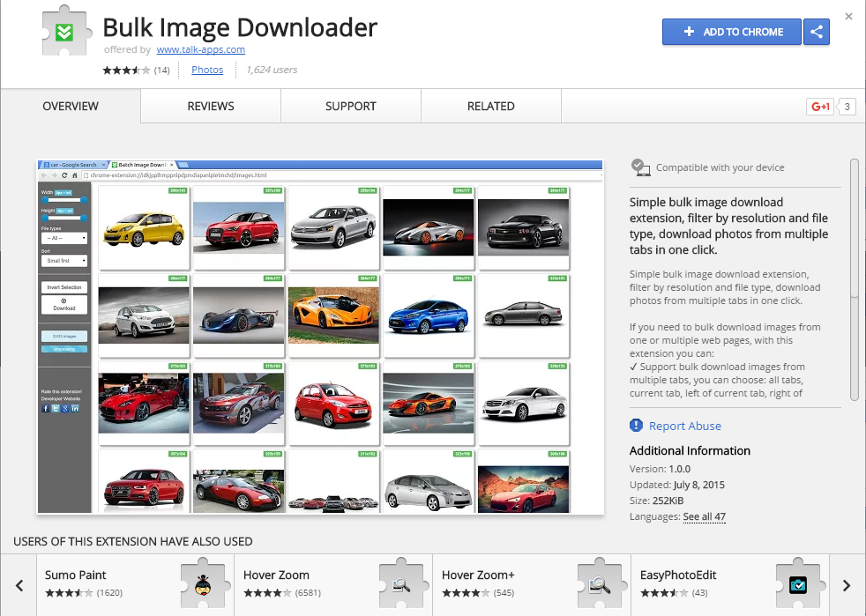Select 'Batch Image Downl' tab in screenshot
866x616 pixels.
click(142, 165)
